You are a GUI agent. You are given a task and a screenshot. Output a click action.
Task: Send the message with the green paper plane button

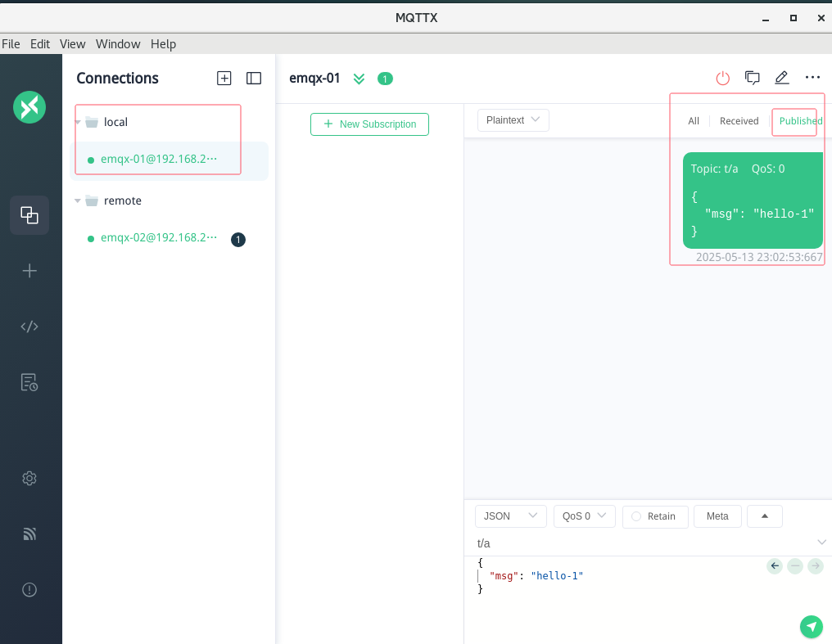pos(812,627)
